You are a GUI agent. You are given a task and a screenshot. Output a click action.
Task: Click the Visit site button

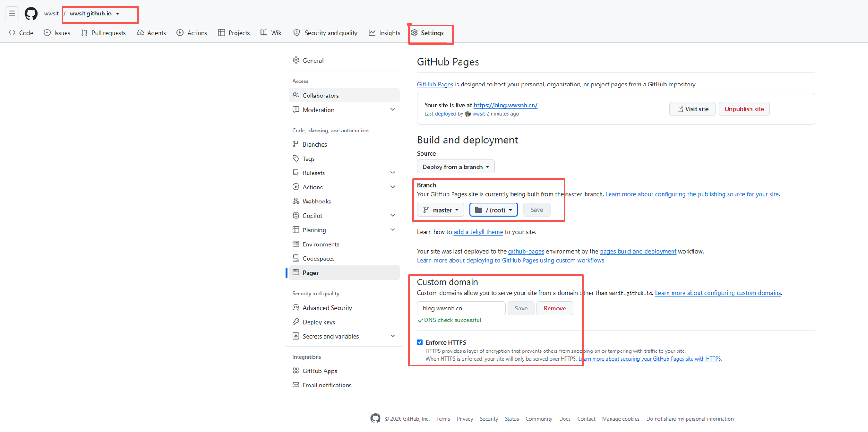tap(692, 109)
